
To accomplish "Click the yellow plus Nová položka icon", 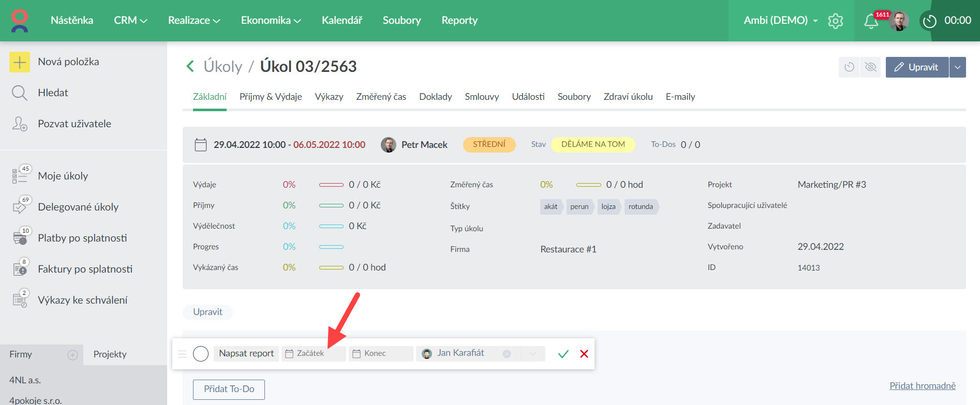I will coord(20,62).
